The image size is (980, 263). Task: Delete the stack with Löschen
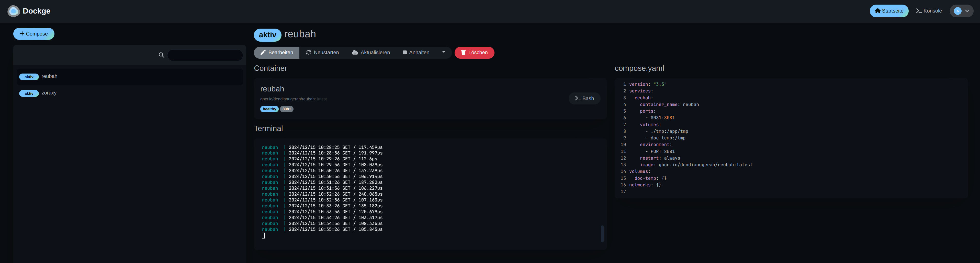click(474, 52)
